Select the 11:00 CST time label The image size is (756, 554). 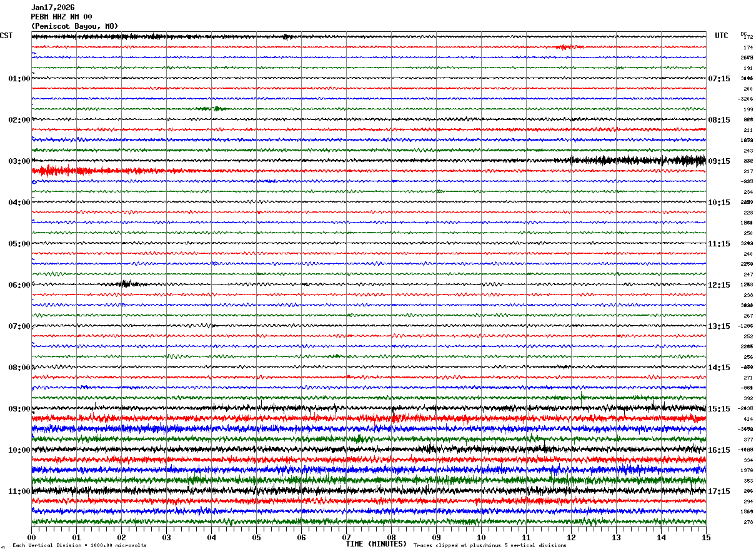pos(19,491)
